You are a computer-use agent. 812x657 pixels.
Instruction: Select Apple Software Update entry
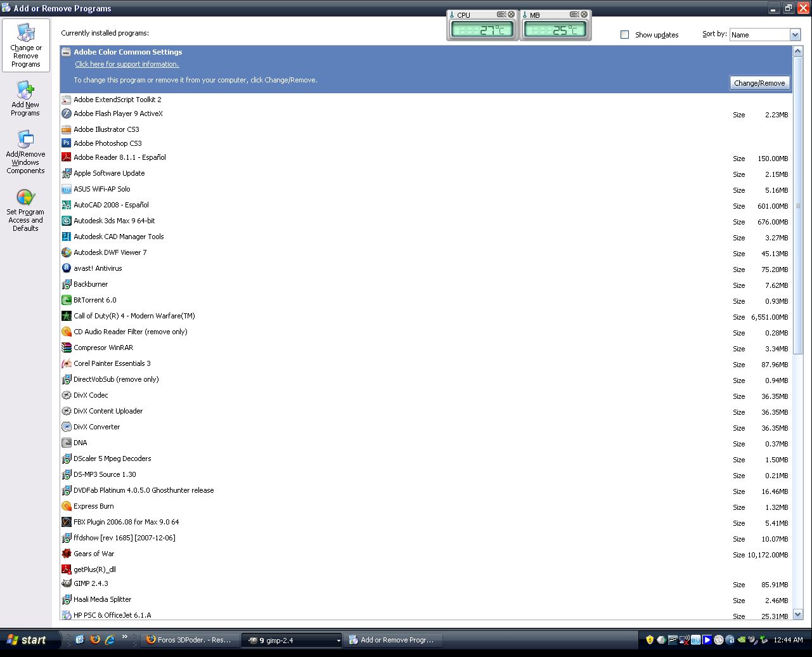426,173
